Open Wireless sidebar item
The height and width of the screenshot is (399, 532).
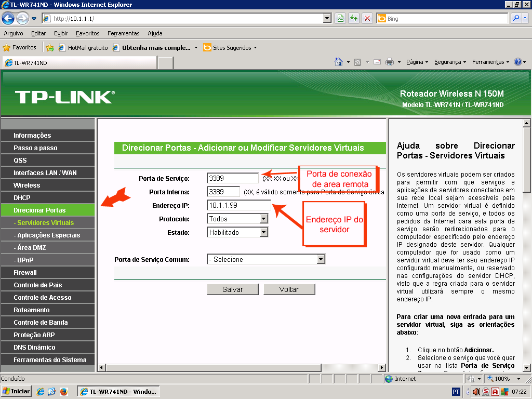click(x=48, y=185)
